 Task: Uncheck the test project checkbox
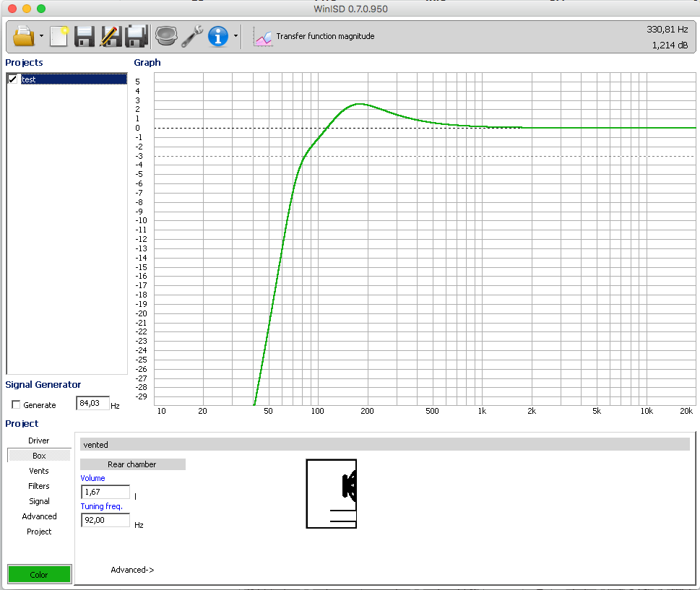[x=13, y=79]
